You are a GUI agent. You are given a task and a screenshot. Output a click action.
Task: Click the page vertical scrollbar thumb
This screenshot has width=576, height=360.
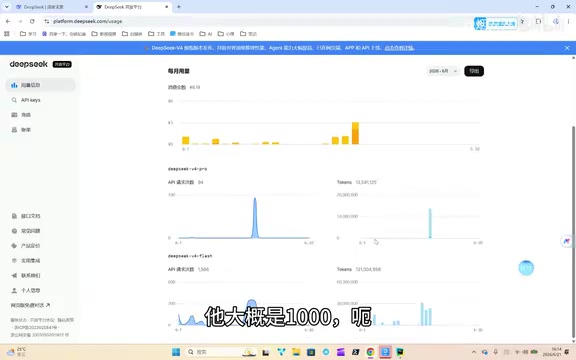coord(573,231)
